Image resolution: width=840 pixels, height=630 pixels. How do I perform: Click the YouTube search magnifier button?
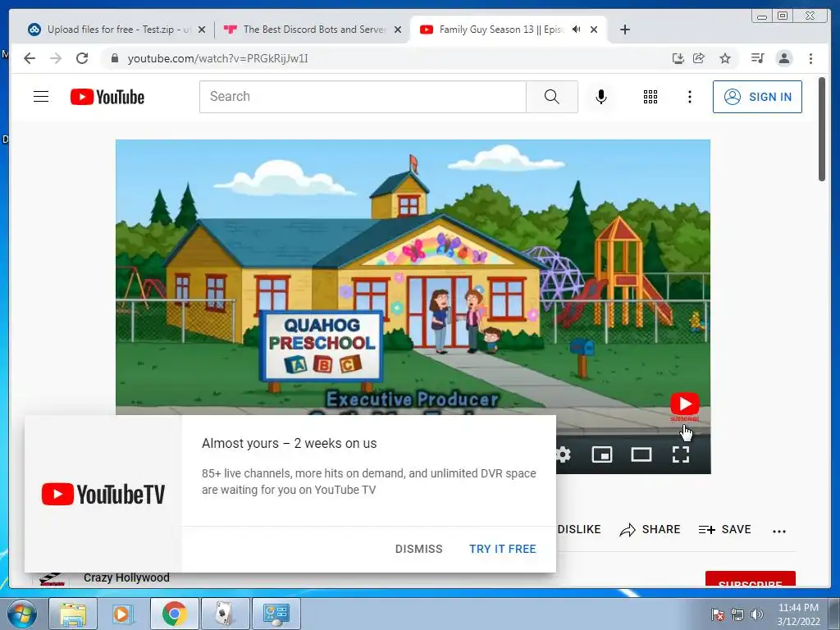552,97
